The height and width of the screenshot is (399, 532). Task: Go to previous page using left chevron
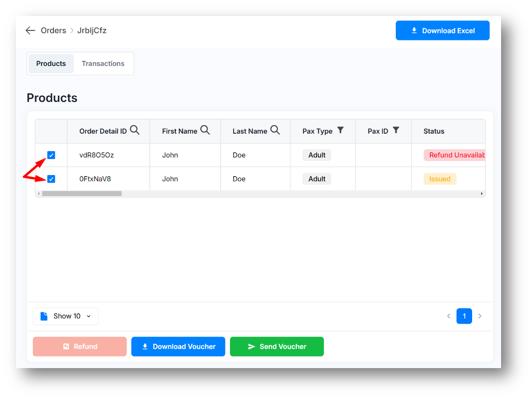(449, 316)
